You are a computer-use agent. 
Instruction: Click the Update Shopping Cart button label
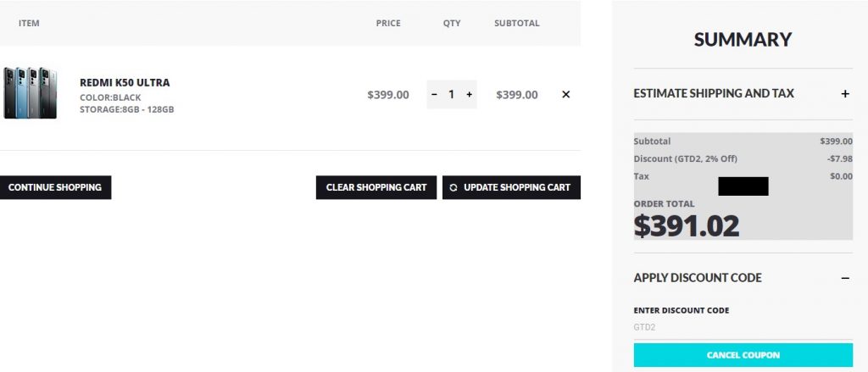coord(517,187)
